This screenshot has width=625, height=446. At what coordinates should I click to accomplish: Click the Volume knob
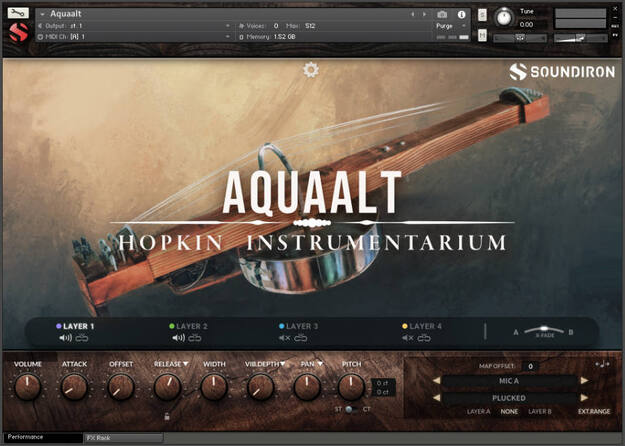(28, 387)
